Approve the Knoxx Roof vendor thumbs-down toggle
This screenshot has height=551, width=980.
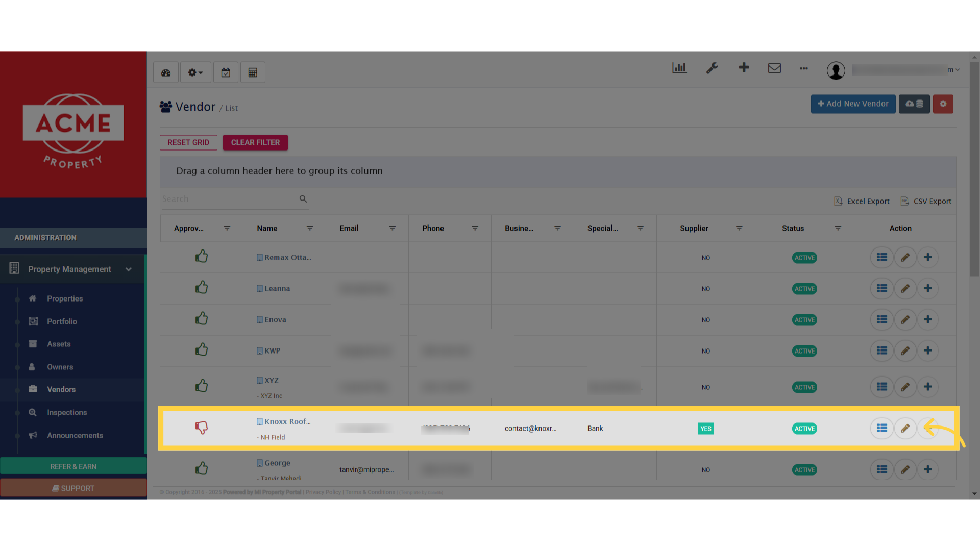(202, 428)
